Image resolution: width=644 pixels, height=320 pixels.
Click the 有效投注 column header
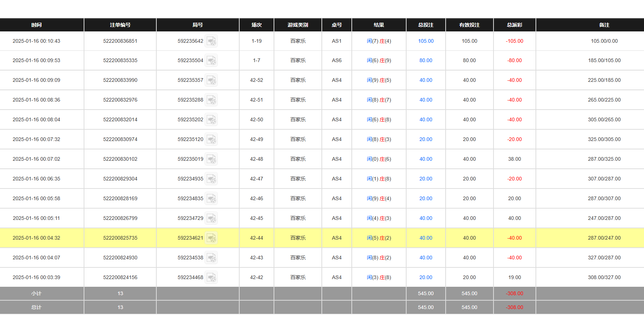coord(469,25)
